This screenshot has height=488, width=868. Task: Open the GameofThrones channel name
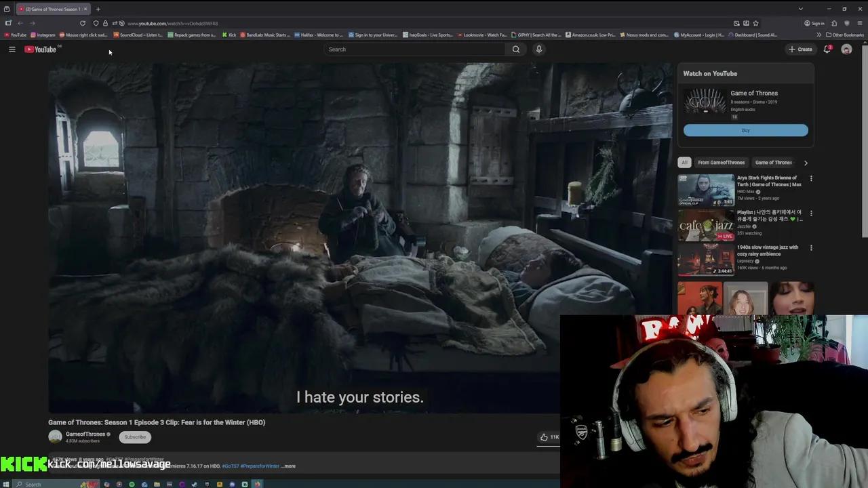[85, 434]
